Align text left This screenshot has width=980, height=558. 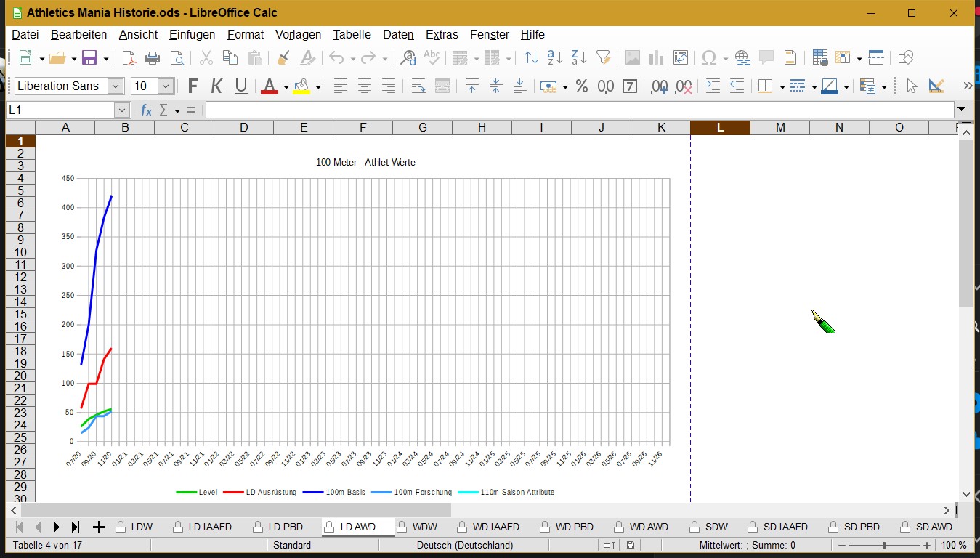click(340, 86)
